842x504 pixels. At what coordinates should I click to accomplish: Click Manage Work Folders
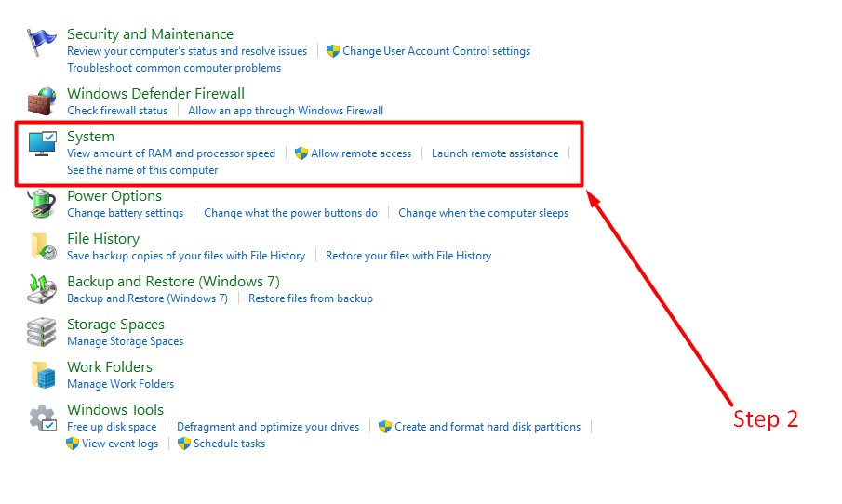[x=120, y=384]
